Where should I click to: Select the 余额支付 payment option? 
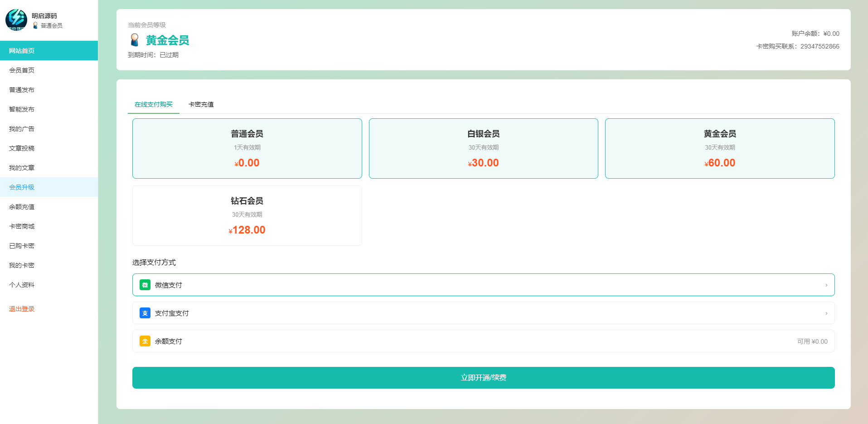(x=484, y=341)
